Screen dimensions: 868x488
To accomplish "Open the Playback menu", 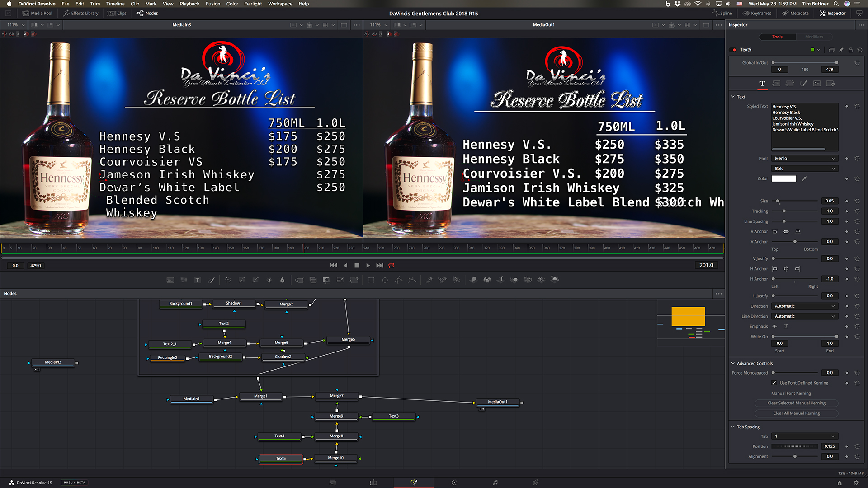I will tap(189, 4).
